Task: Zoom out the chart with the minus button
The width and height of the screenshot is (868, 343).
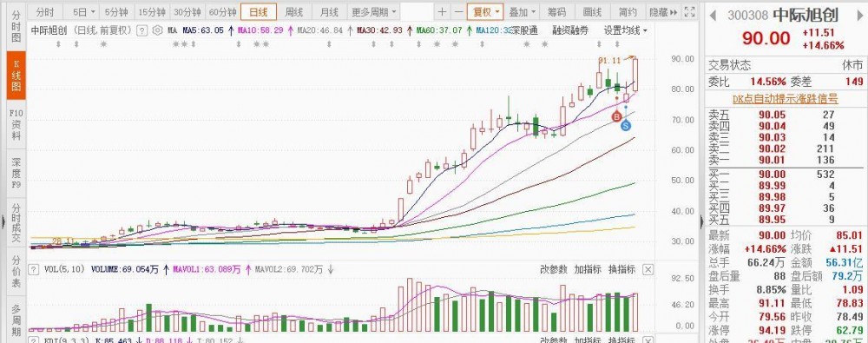Action: 458,11
